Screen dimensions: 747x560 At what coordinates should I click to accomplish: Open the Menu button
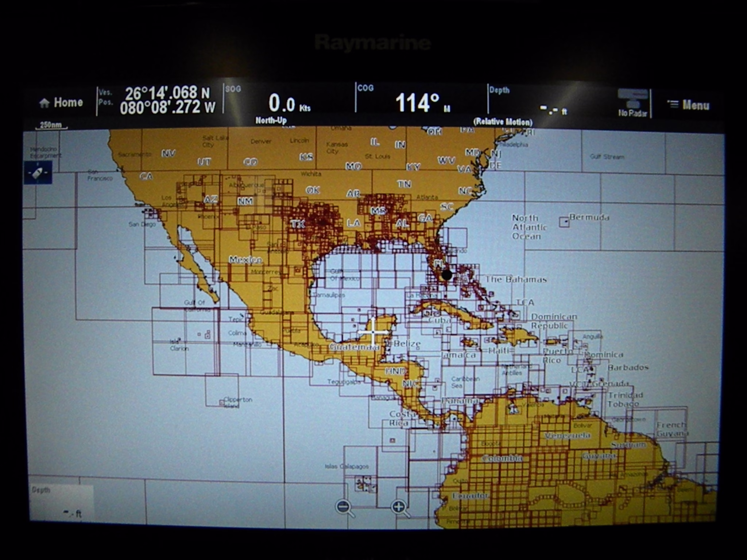[x=689, y=105]
